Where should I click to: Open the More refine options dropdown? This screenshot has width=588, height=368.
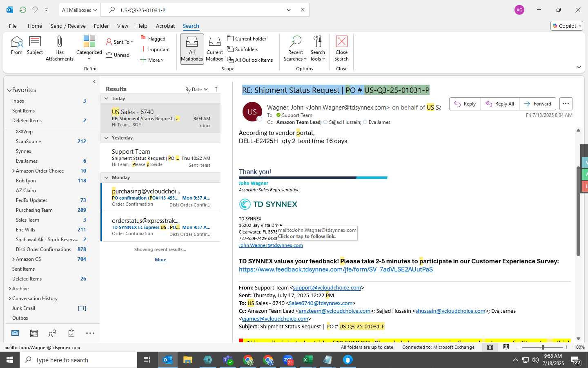pos(152,60)
